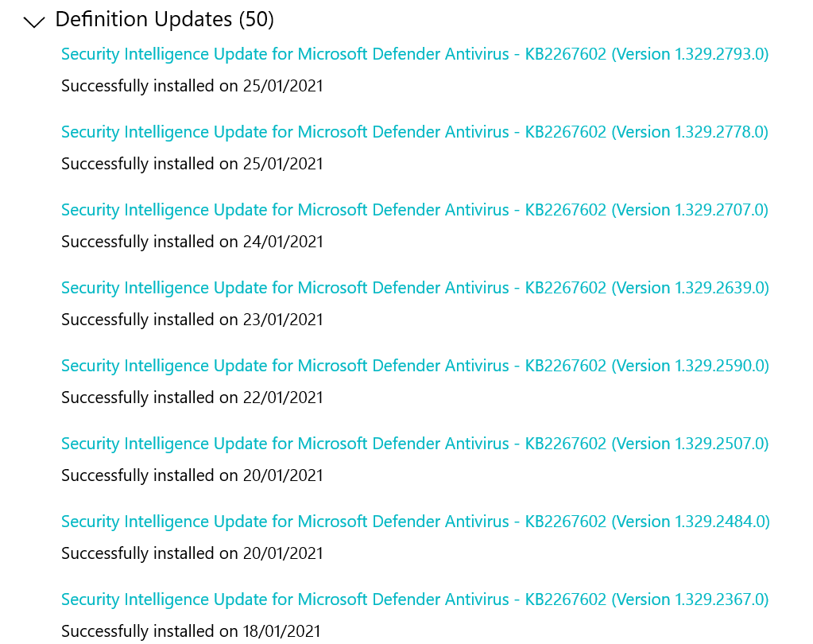The image size is (813, 644).
Task: Open the KB2267602 Version 1.329.2590.0 update link
Action: (x=414, y=366)
